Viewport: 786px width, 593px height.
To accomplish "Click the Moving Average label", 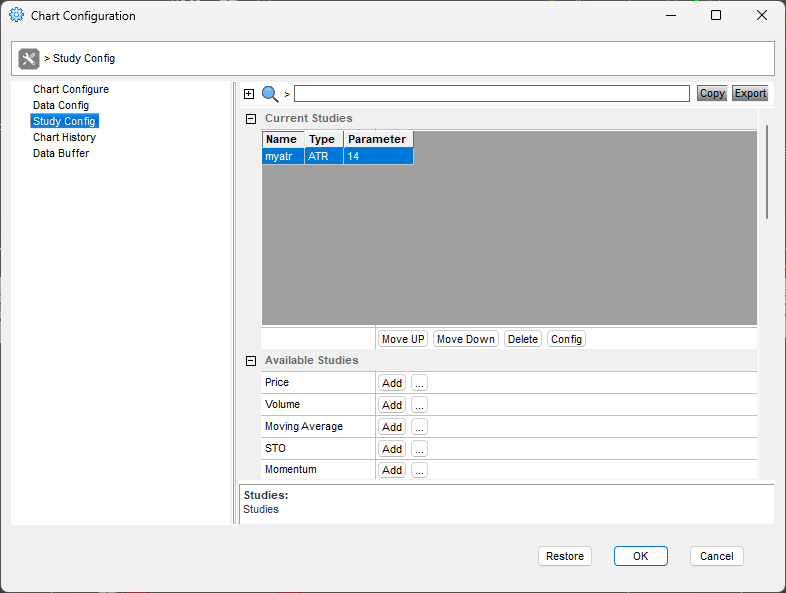I will (x=304, y=427).
